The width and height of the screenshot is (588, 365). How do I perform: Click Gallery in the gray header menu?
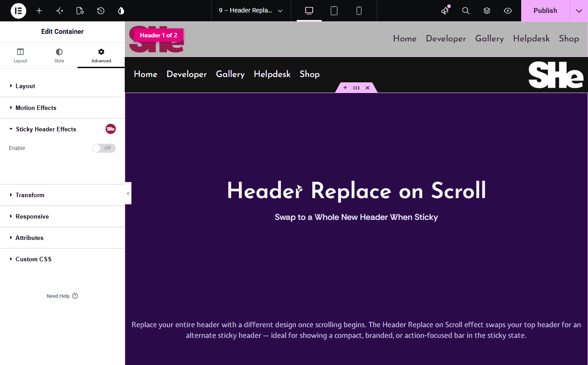pyautogui.click(x=490, y=39)
